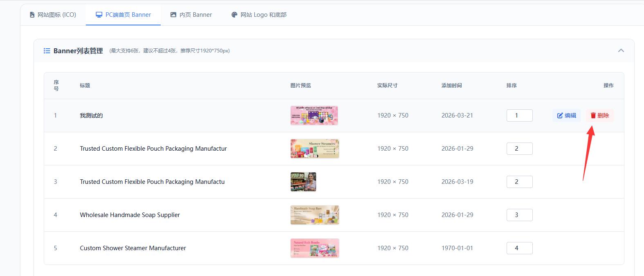Click sort field for Custom Shower Steamer row
The width and height of the screenshot is (644, 276).
click(x=519, y=248)
